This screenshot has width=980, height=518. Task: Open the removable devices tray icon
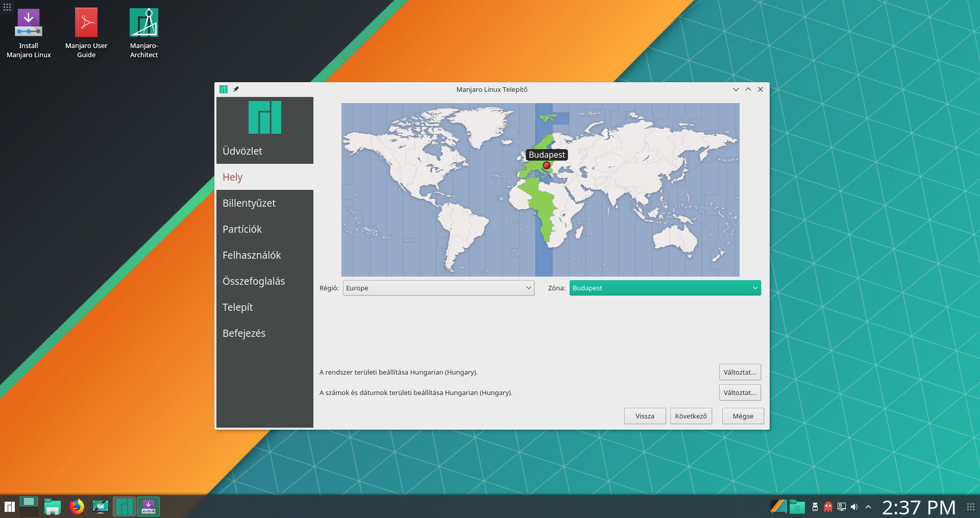click(815, 507)
